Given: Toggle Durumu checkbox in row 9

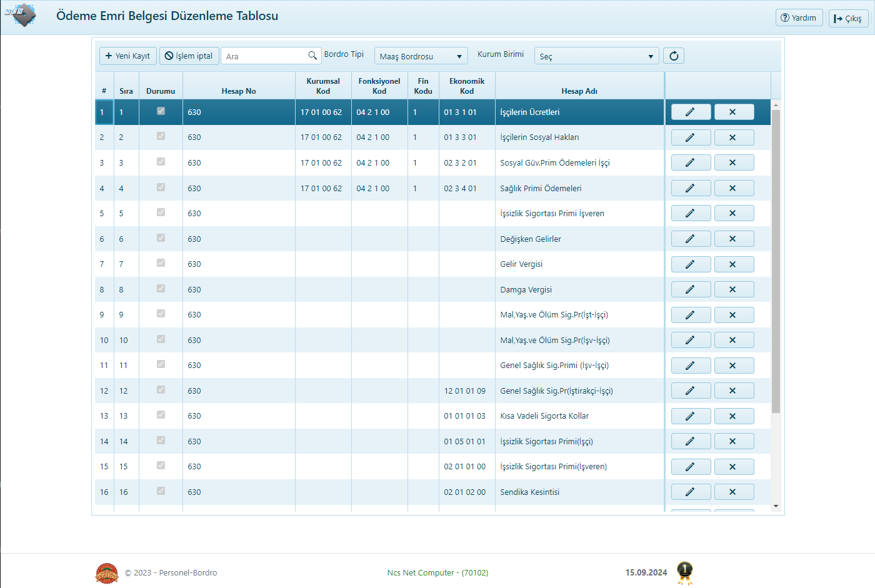Looking at the screenshot, I should [161, 313].
